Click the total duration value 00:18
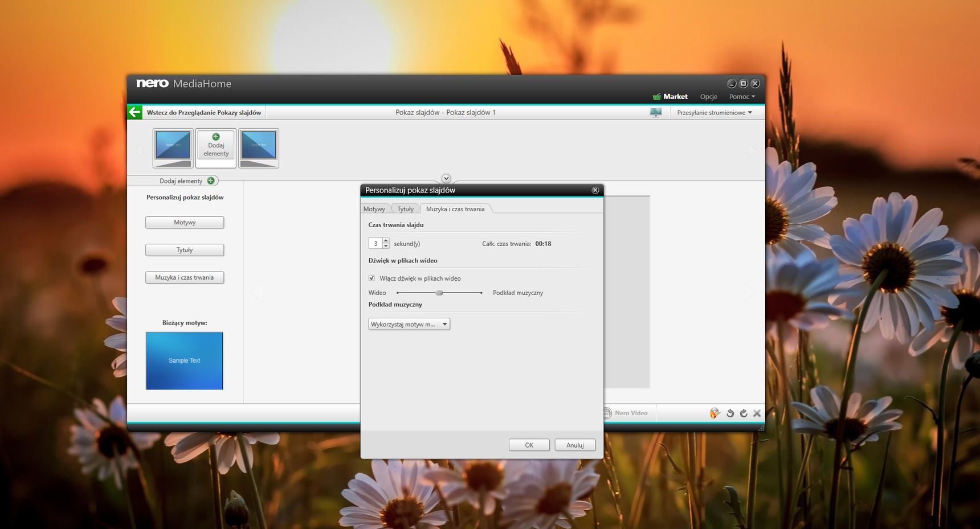This screenshot has width=980, height=529. pyautogui.click(x=543, y=244)
